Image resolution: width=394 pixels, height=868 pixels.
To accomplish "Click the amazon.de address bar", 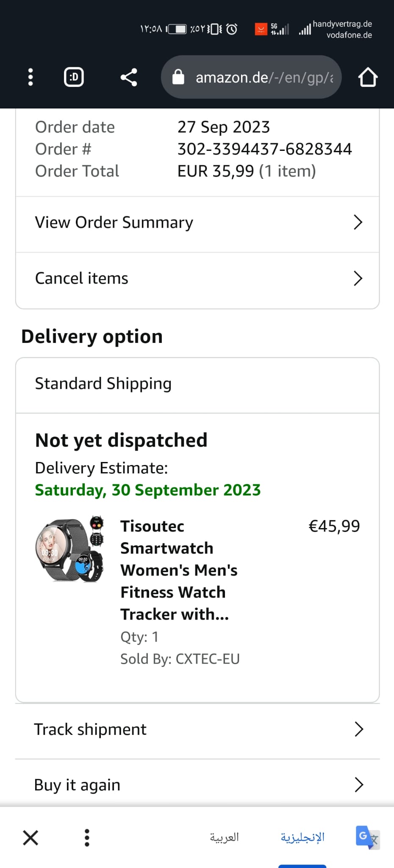I will point(264,77).
